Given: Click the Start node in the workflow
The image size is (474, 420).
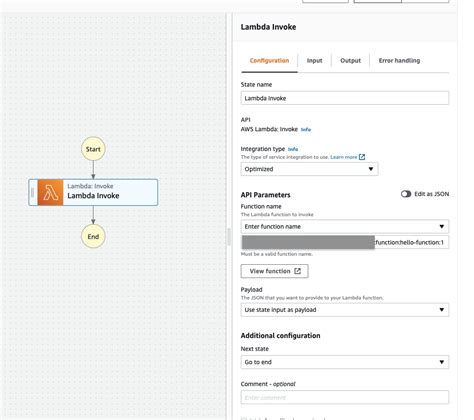Looking at the screenshot, I should (93, 149).
